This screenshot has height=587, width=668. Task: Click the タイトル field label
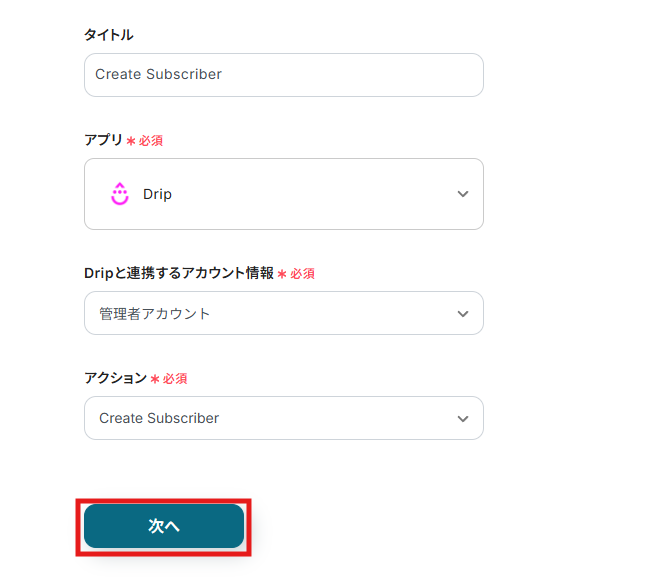point(109,35)
